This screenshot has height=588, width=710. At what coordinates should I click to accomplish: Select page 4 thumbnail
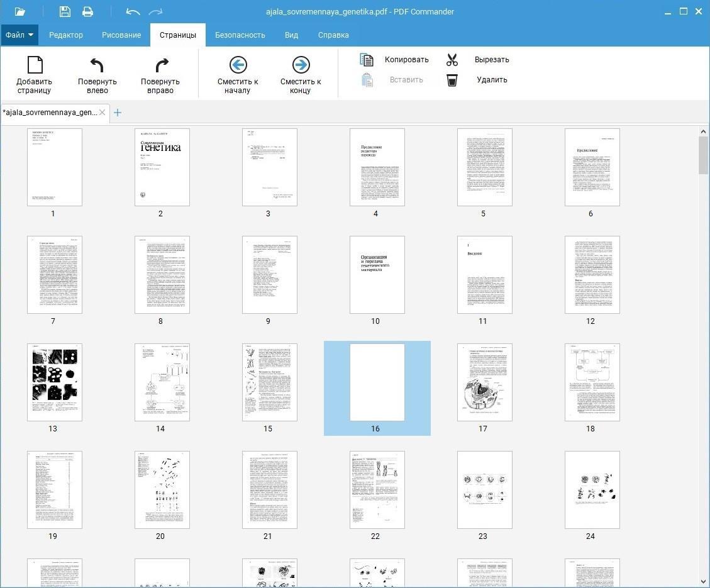(x=377, y=167)
